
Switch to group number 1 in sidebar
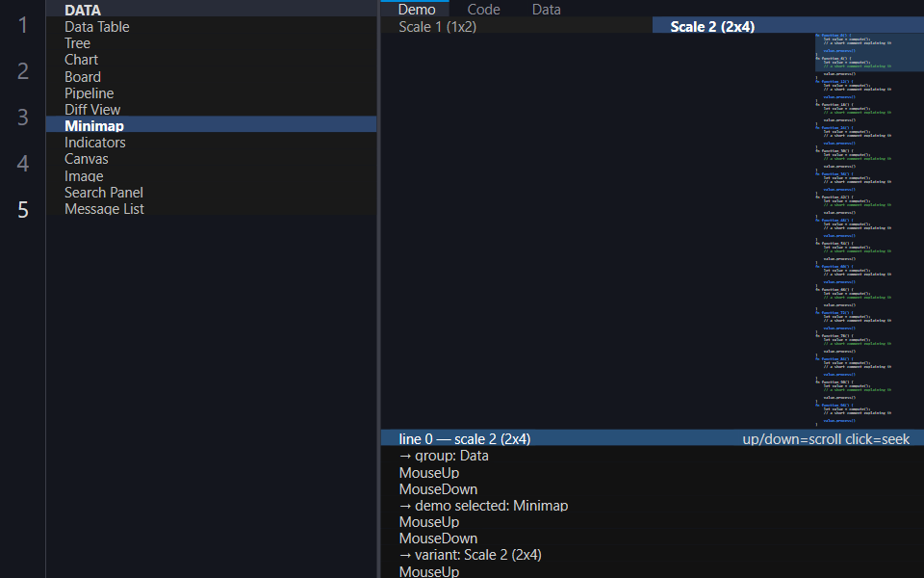tap(23, 25)
